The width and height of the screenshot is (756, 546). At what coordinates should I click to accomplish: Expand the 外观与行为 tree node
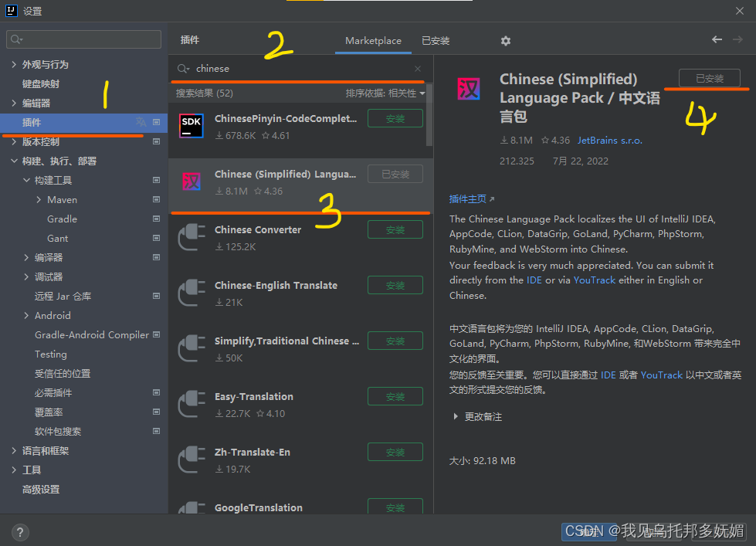[14, 64]
